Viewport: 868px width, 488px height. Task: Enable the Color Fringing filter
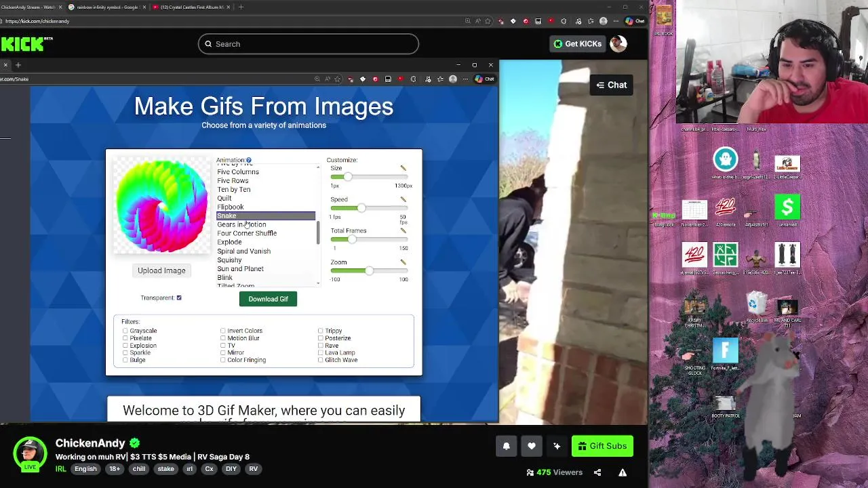[223, 360]
